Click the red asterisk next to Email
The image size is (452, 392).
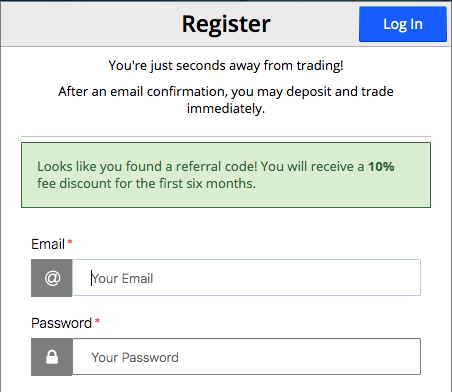pos(70,242)
